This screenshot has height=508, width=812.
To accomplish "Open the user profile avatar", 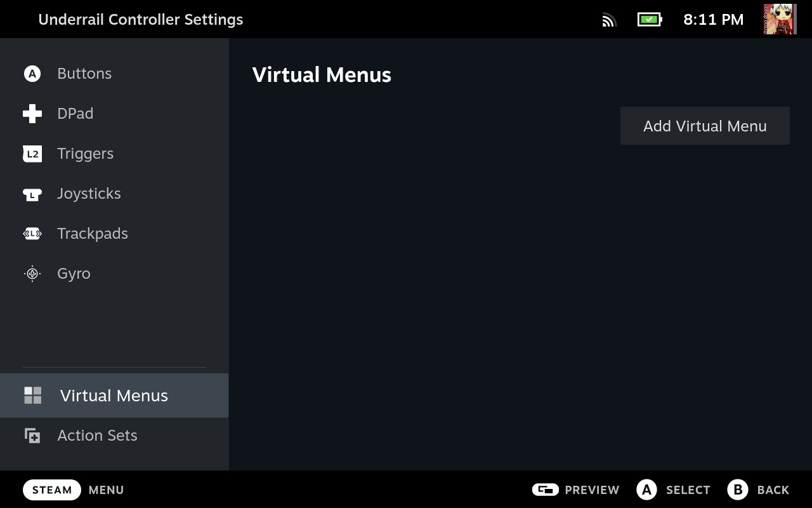I will (x=780, y=19).
